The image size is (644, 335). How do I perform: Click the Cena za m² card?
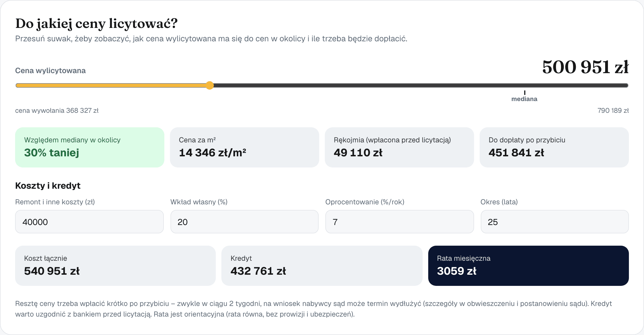click(245, 147)
